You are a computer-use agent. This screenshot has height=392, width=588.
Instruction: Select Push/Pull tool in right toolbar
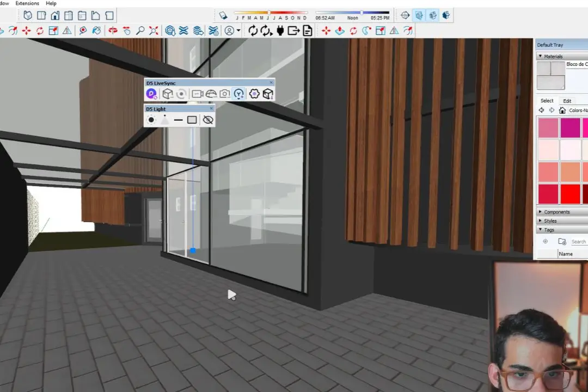pos(340,30)
